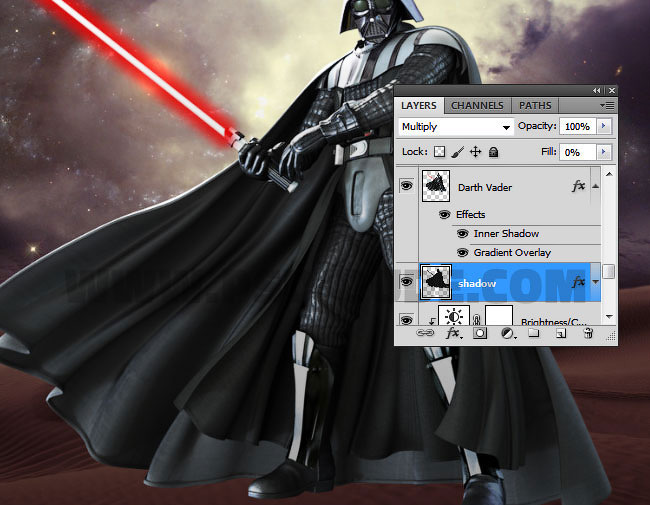The width and height of the screenshot is (650, 505).
Task: Hide the shadow layer
Action: pos(406,282)
